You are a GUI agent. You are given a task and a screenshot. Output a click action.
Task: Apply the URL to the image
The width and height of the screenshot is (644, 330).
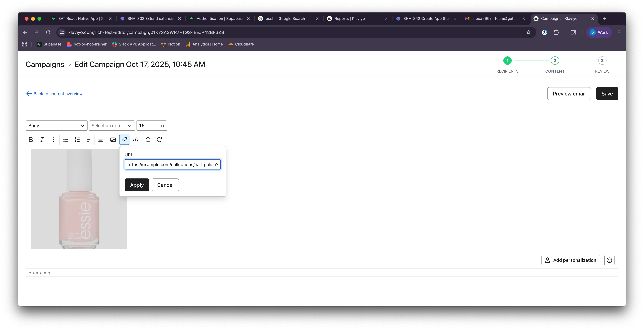click(137, 185)
